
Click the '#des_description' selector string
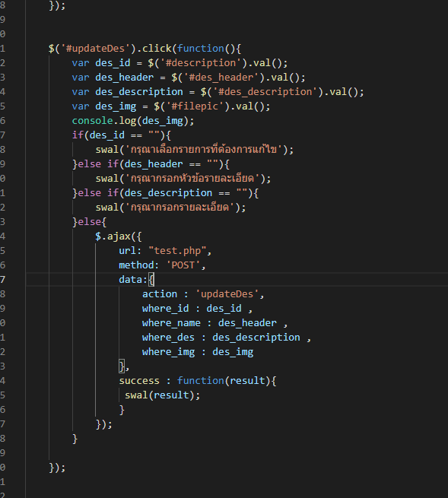pos(265,92)
